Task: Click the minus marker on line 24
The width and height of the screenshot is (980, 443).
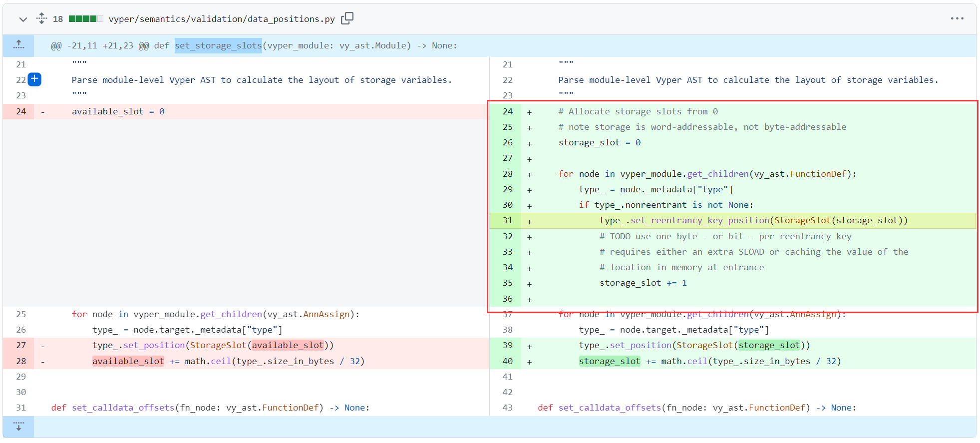Action: (43, 112)
